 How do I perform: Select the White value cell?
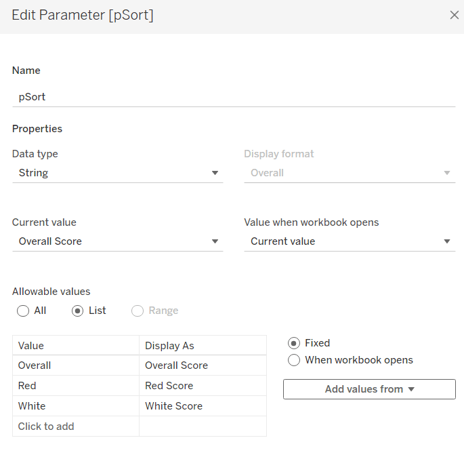point(75,406)
